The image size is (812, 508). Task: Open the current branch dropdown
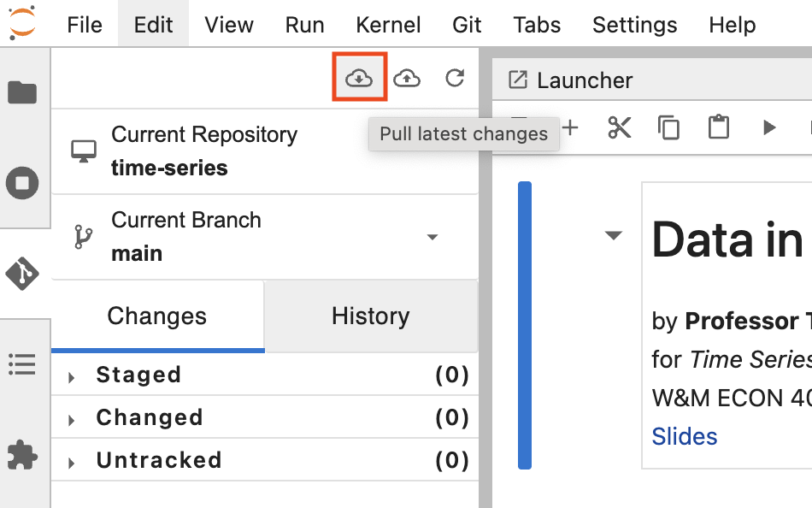point(433,236)
